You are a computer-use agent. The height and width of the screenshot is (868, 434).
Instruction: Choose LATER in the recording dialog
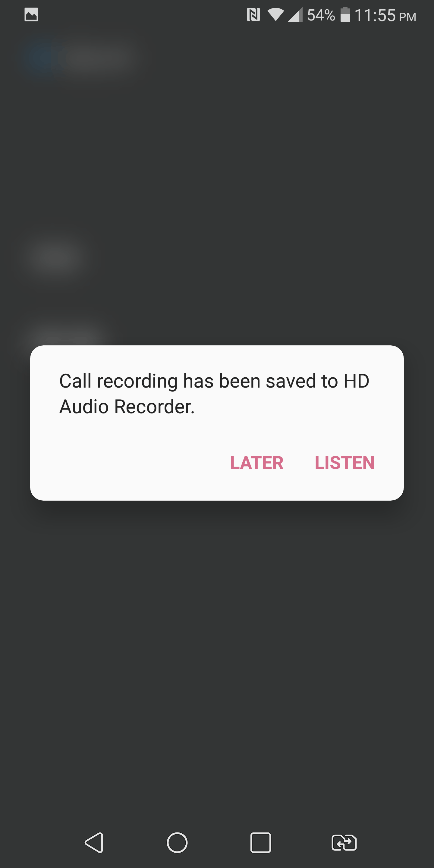point(257,463)
